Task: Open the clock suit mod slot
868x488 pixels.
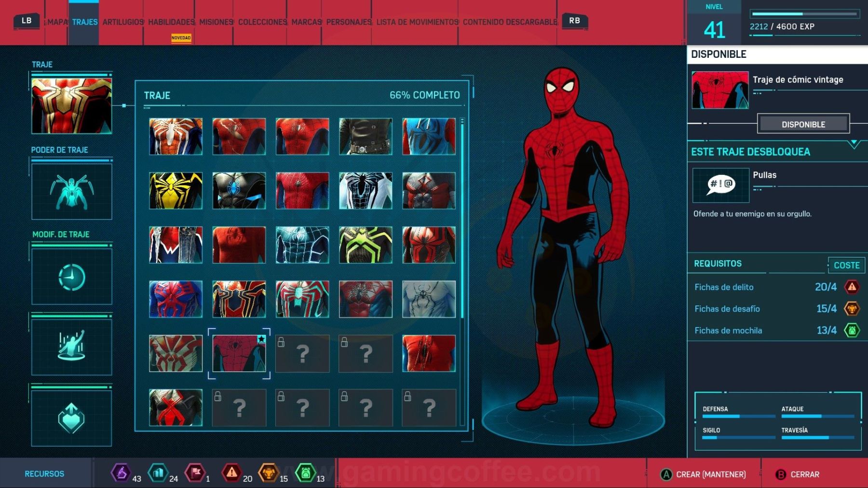Action: [71, 277]
